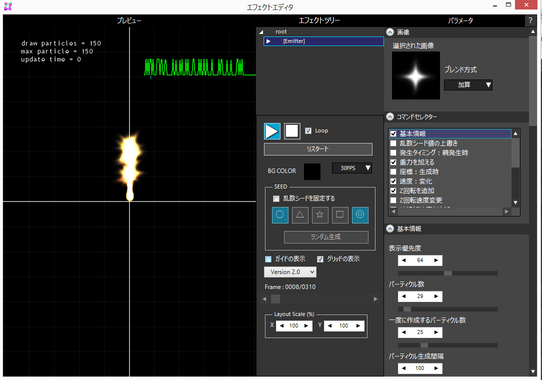Screen dimensions: 542x380
Task: Click the パーティクル数 value field 29
Action: pos(420,296)
